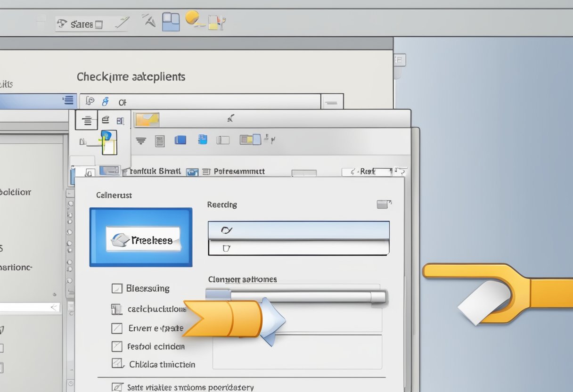This screenshot has width=573, height=392.
Task: Click the lined document page icon in toolbar
Action: [160, 140]
